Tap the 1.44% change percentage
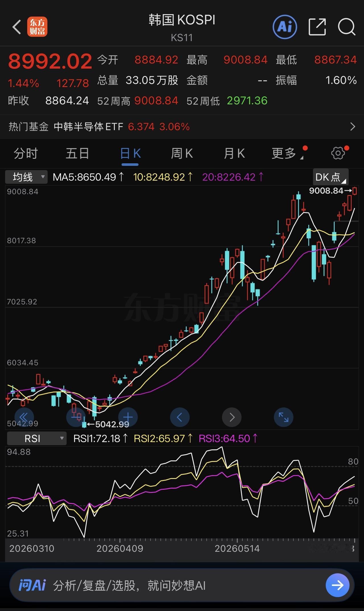Image resolution: width=364 pixels, height=611 pixels. 23,83
